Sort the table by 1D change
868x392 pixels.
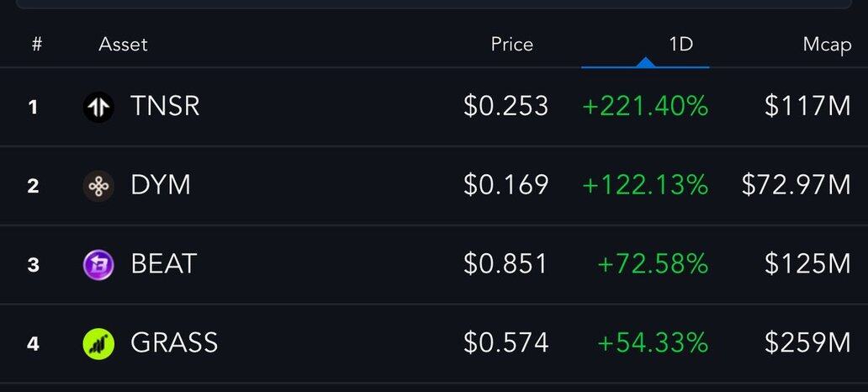point(680,45)
